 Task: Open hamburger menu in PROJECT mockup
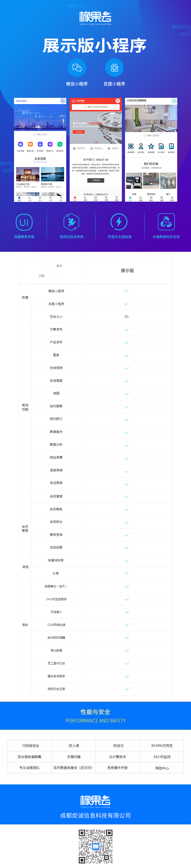coord(63,101)
